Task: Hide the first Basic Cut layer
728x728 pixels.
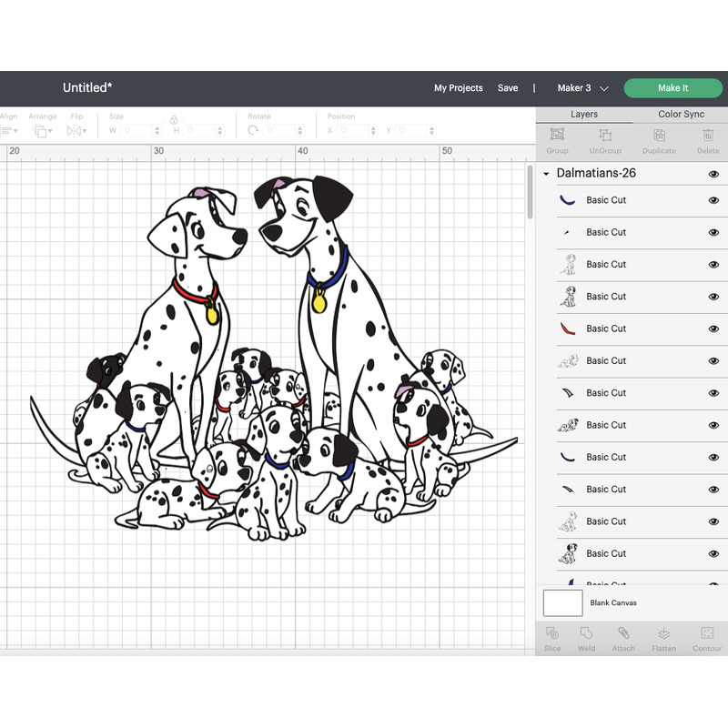Action: tap(713, 200)
